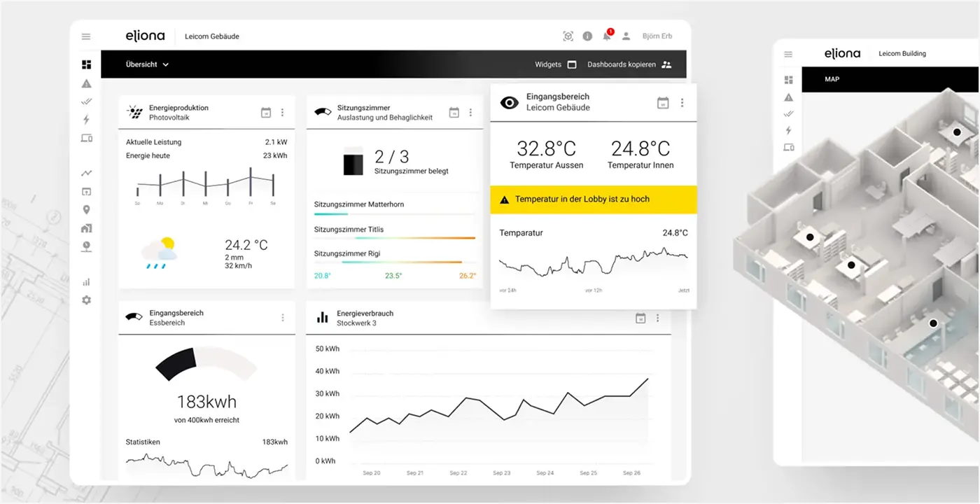980x504 pixels.
Task: Open calendar on the Energieverbrauch widget
Action: pos(640,318)
